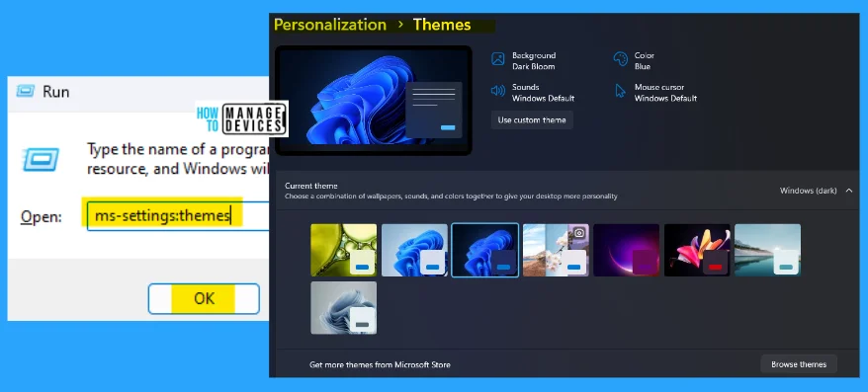This screenshot has width=868, height=392.
Task: Select the Windows dark bloom theme thumbnail
Action: click(x=485, y=250)
